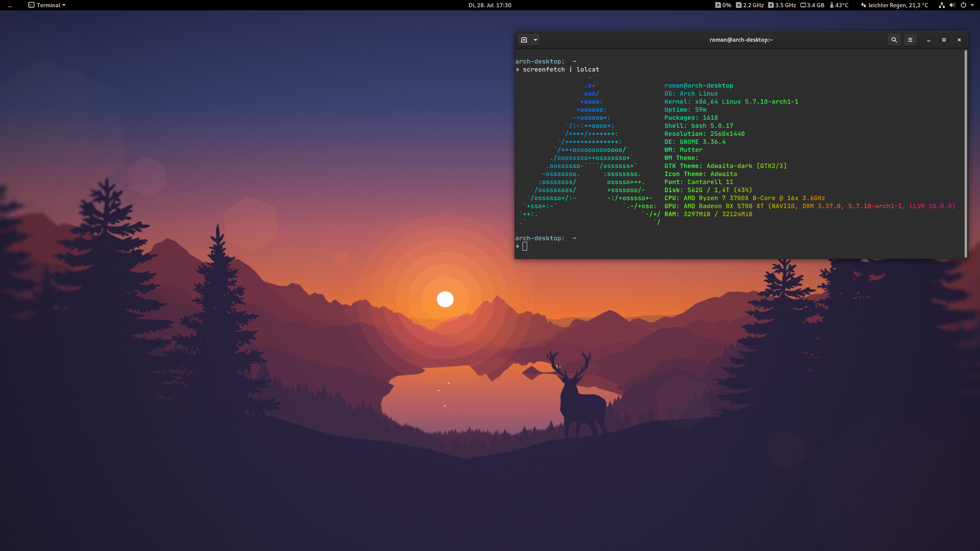Open the leichter Regen weather indicator
Screen dimensions: 980x551
(894, 5)
